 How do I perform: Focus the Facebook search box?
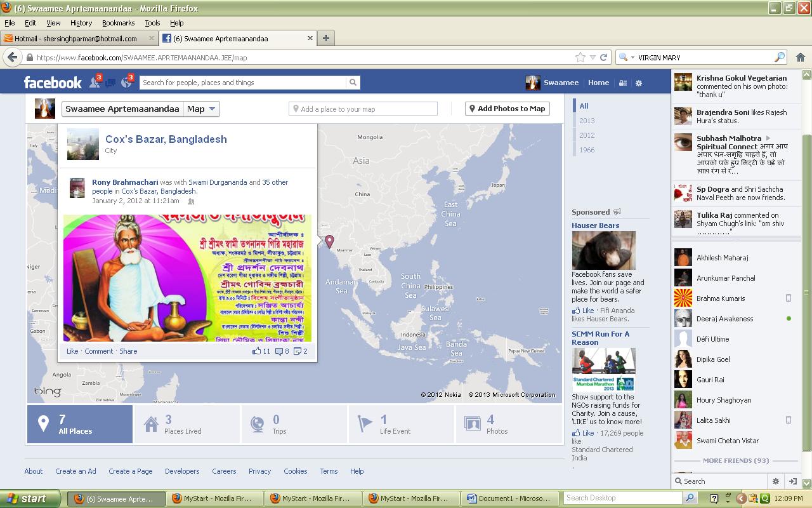click(243, 83)
